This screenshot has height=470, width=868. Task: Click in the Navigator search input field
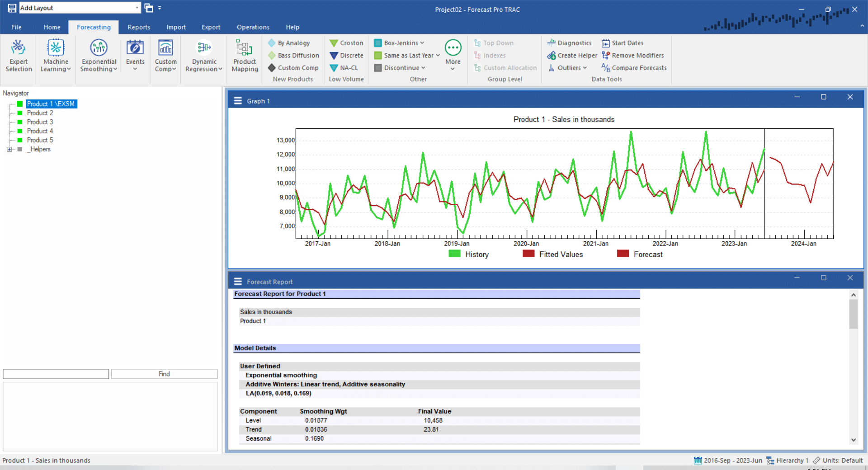point(56,374)
